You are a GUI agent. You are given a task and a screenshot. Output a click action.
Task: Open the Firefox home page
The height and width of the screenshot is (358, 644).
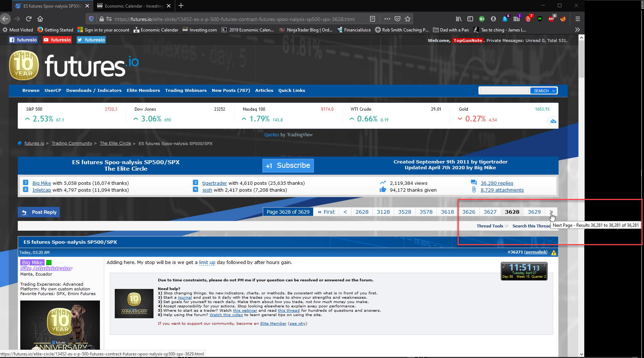(40, 19)
